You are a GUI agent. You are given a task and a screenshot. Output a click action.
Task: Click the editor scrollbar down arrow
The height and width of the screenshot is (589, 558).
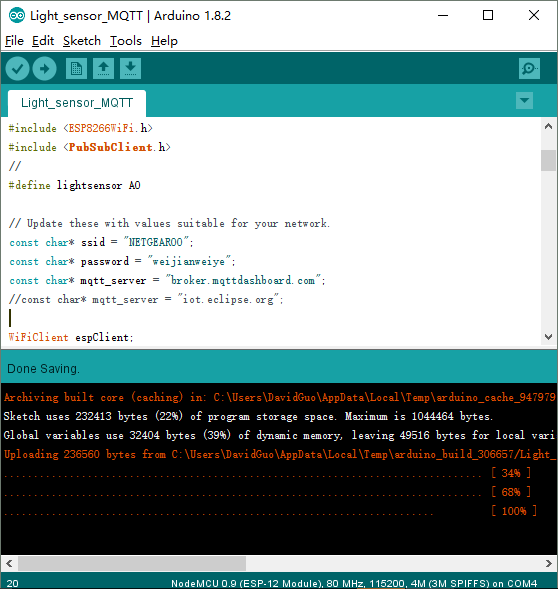[x=549, y=337]
